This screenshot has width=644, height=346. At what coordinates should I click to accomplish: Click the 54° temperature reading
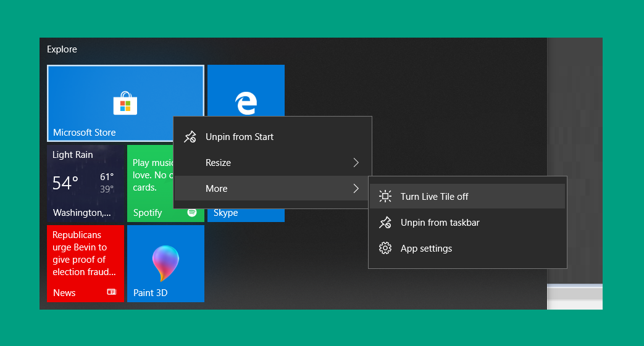click(x=65, y=183)
